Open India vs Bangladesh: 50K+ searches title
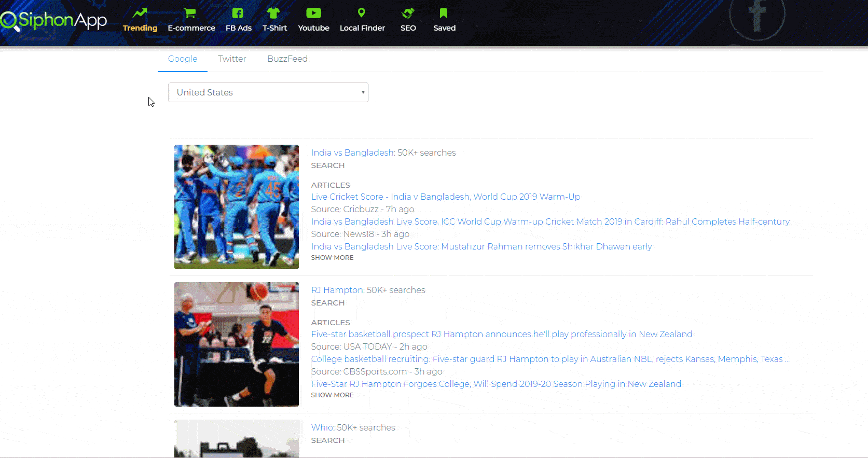 tap(383, 152)
